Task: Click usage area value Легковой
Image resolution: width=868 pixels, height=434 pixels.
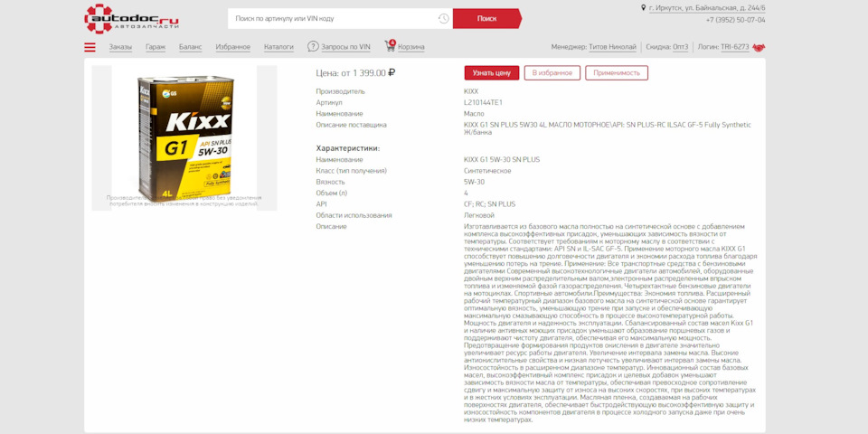Action: coord(479,215)
